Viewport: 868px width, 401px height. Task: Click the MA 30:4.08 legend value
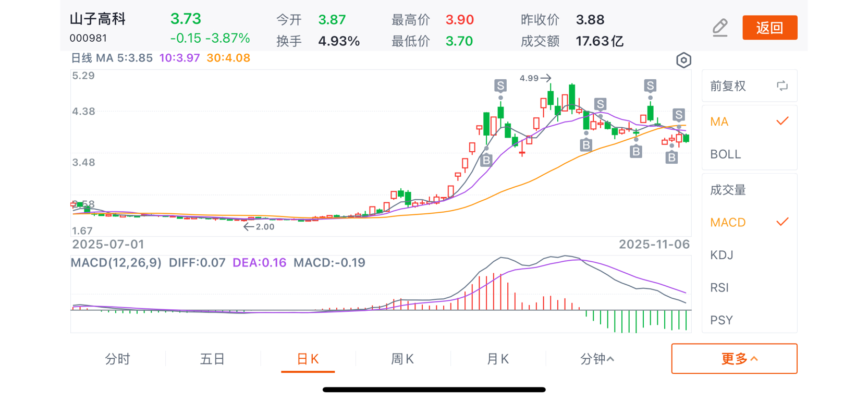(x=228, y=58)
